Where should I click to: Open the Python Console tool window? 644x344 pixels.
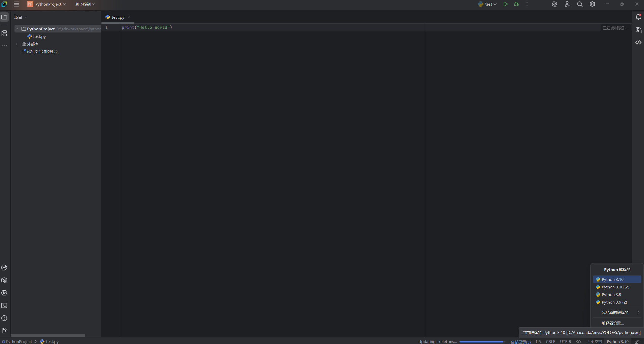pos(4,268)
